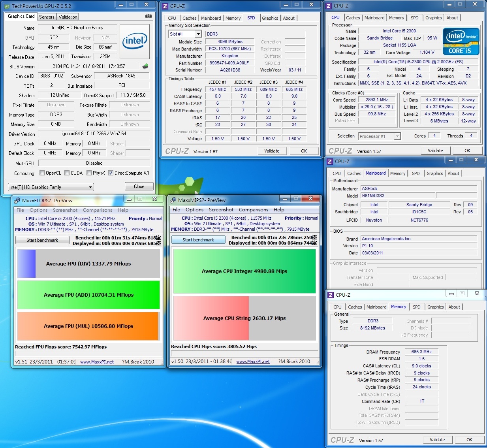
Task: Click OK in the CPU-Z Memory window
Action: point(469,440)
